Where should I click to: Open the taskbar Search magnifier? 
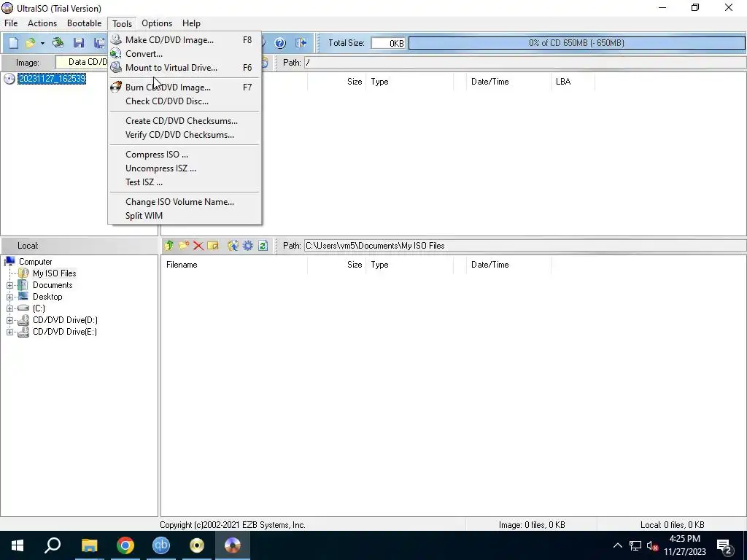(x=53, y=545)
